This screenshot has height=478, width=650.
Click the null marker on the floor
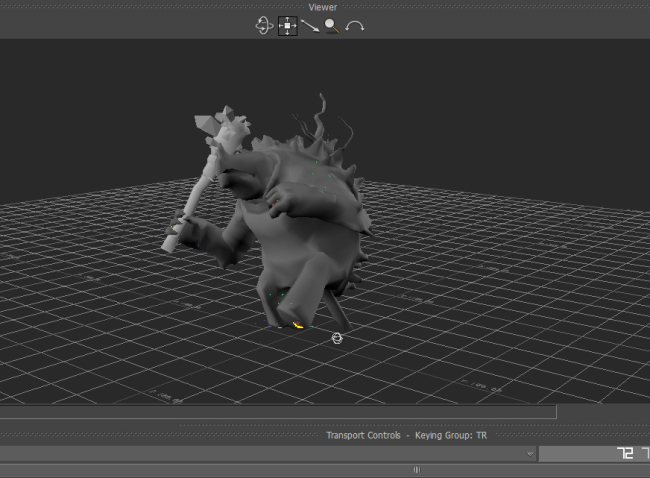point(337,339)
